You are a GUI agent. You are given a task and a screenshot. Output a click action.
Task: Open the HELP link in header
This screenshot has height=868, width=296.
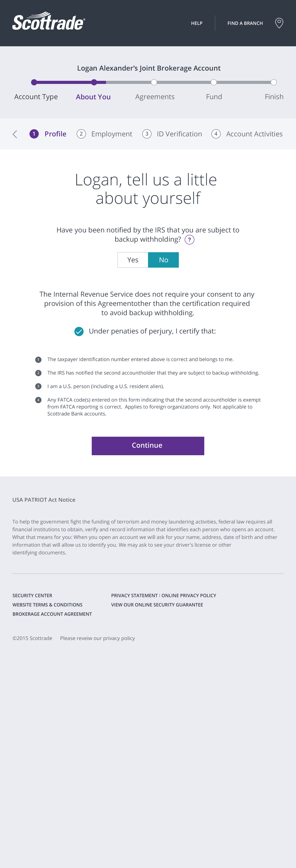(x=197, y=23)
